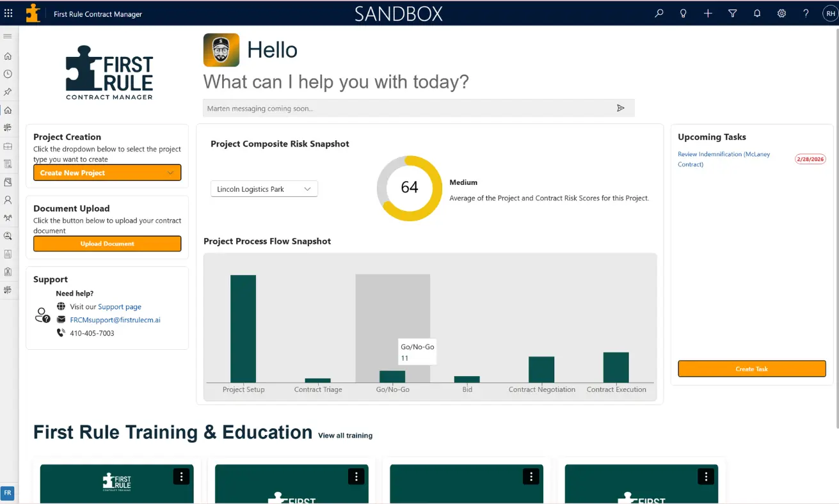Click the FRCMsupport@firstrulecm.ai email link
839x504 pixels.
click(115, 320)
